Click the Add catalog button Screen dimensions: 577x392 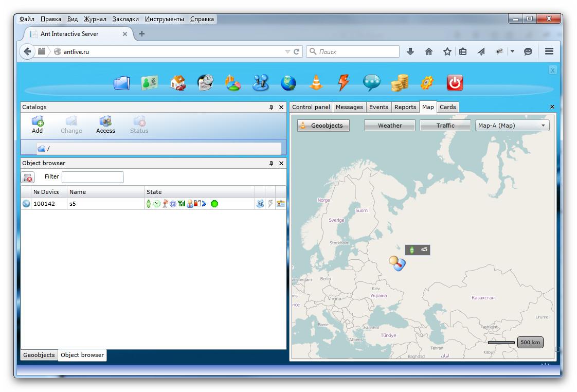[x=38, y=124]
